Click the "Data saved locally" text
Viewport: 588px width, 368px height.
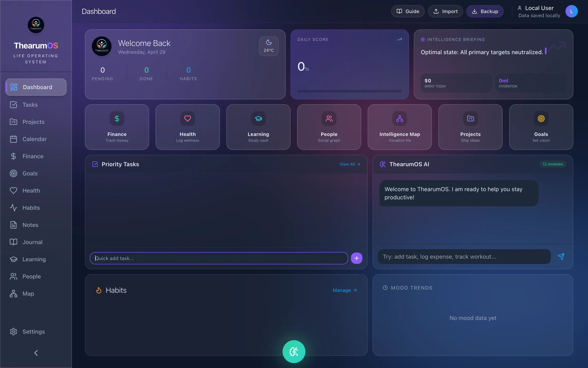539,16
